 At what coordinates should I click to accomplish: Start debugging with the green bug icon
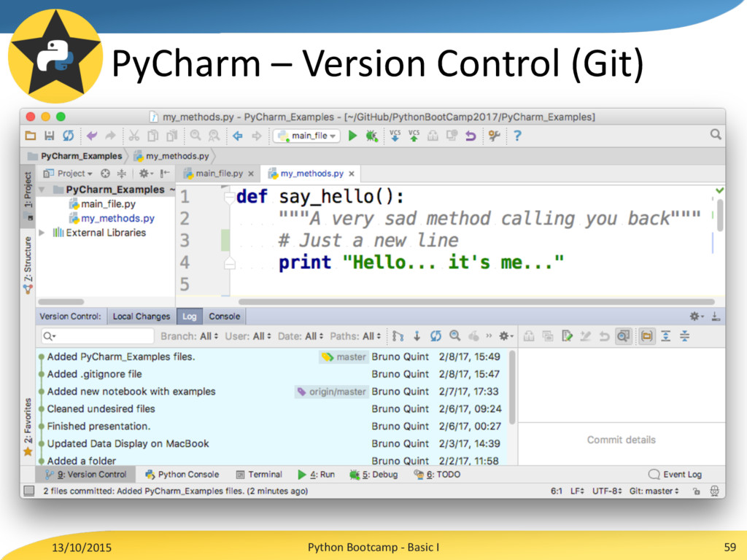(371, 136)
